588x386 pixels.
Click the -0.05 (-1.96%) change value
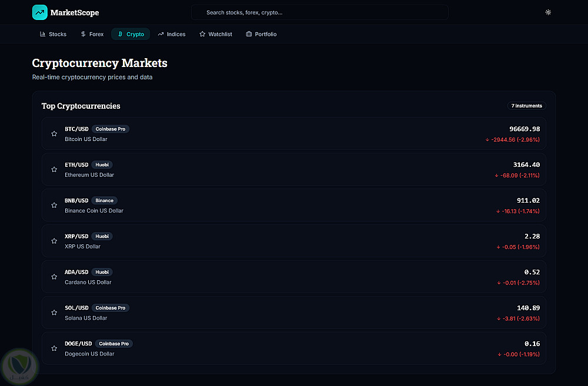coord(518,247)
